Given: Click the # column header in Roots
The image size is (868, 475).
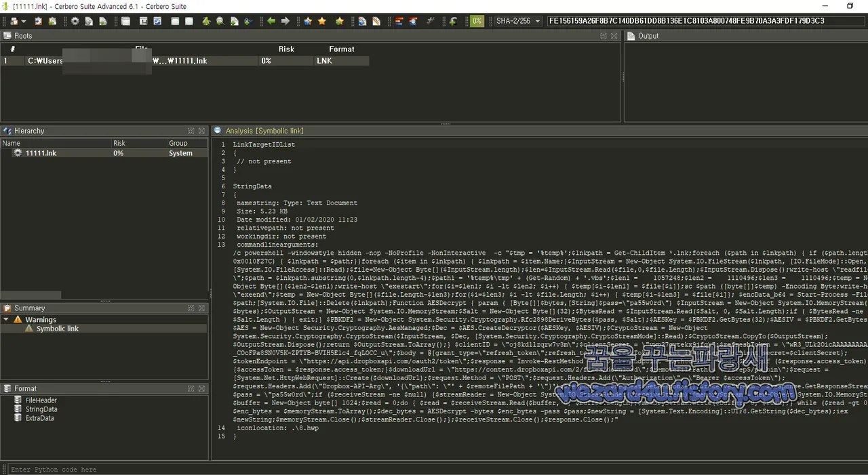Looking at the screenshot, I should (12, 49).
